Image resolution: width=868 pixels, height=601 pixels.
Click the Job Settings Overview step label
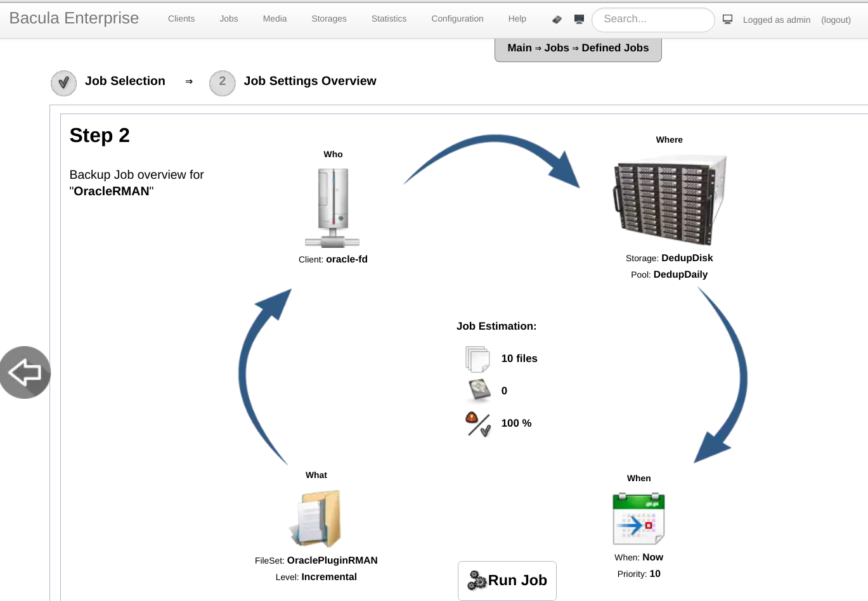coord(310,81)
